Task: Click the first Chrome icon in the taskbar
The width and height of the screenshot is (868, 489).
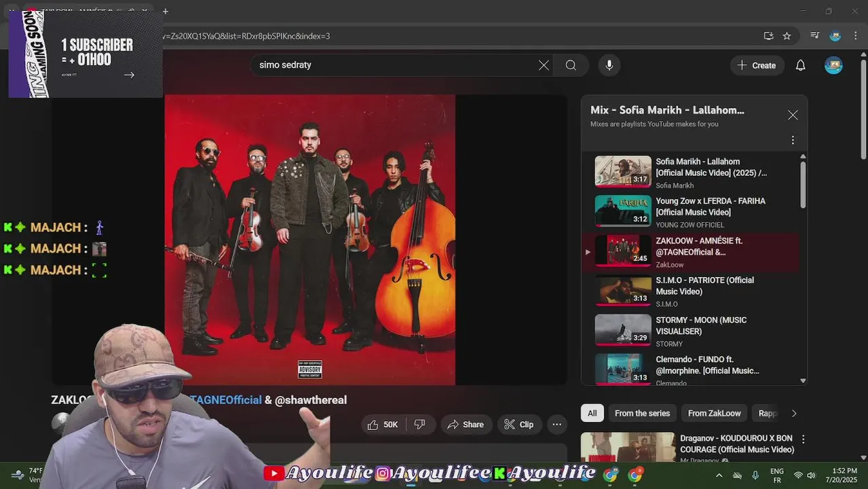Action: pos(610,475)
